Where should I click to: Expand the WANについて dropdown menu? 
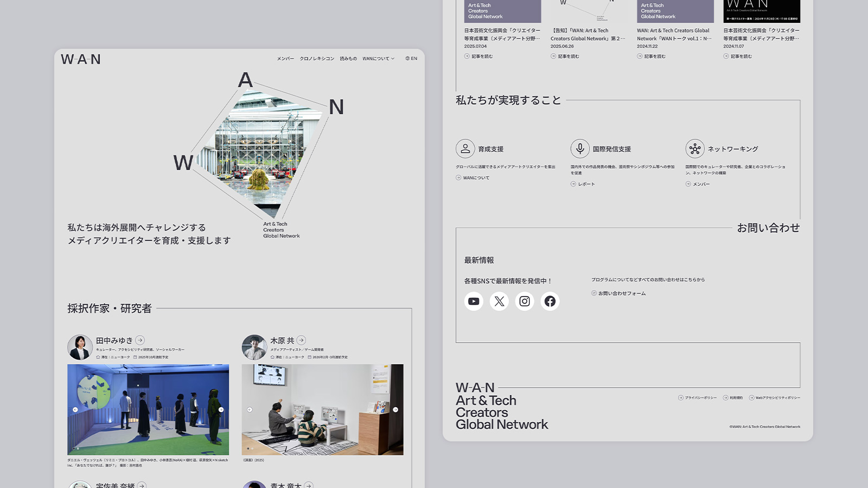(378, 59)
